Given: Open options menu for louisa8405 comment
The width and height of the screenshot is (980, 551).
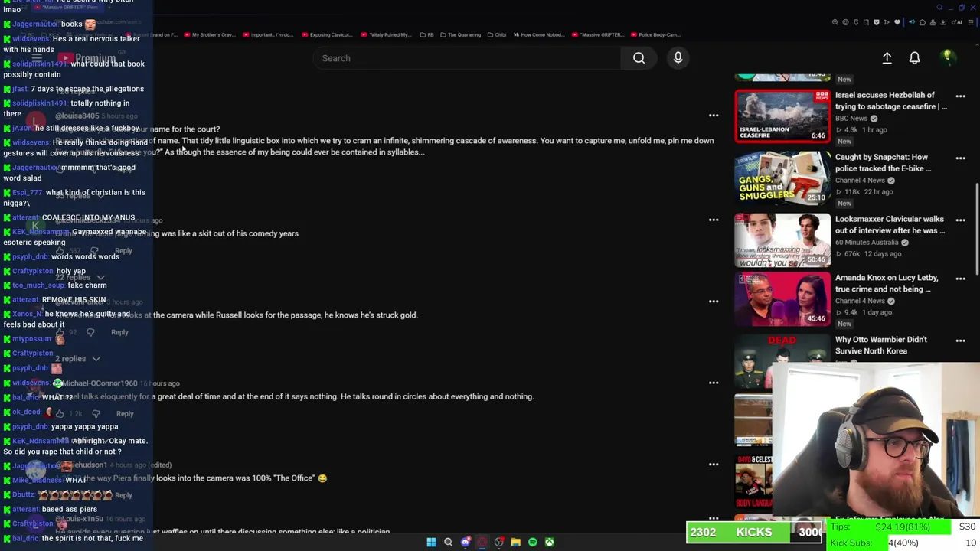Looking at the screenshot, I should coord(714,116).
